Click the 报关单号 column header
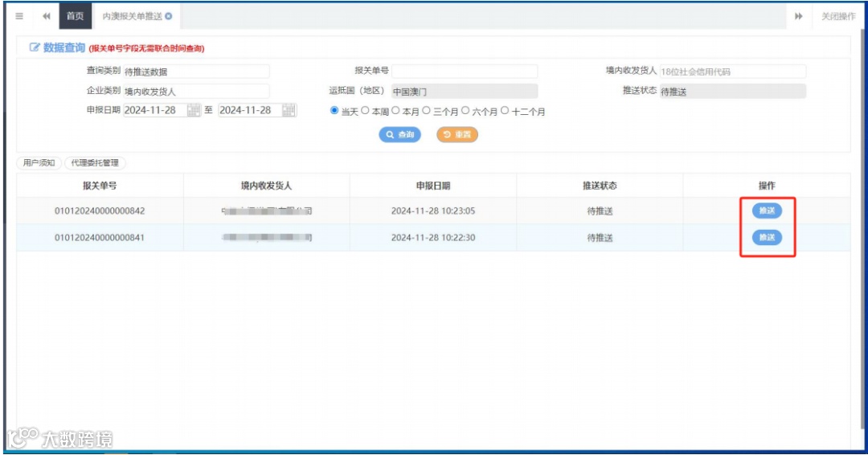Image resolution: width=868 pixels, height=455 pixels. coord(100,186)
